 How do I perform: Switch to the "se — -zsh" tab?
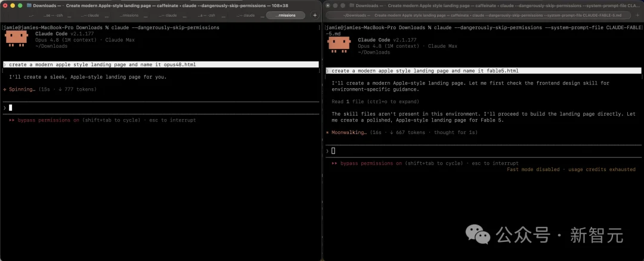(x=52, y=15)
